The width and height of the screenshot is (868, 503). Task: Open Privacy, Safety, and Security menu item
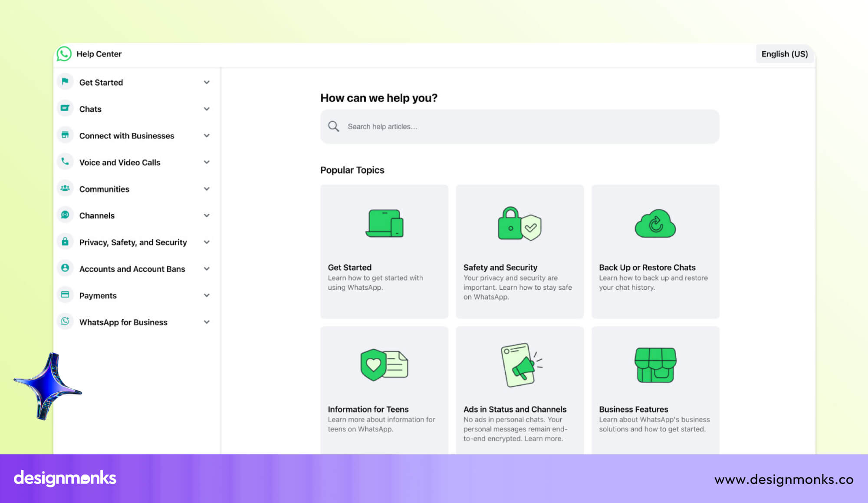point(133,242)
